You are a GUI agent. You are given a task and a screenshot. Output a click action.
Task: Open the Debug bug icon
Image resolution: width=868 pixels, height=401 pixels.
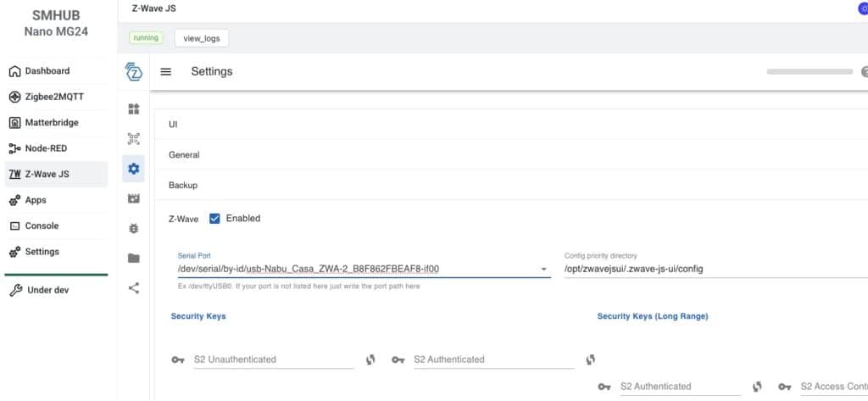click(x=133, y=228)
